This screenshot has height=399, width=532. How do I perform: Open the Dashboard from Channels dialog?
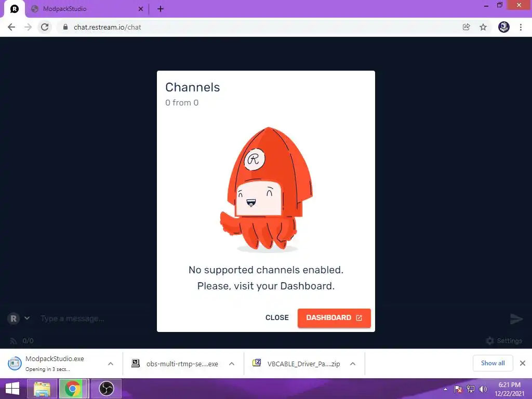(334, 318)
